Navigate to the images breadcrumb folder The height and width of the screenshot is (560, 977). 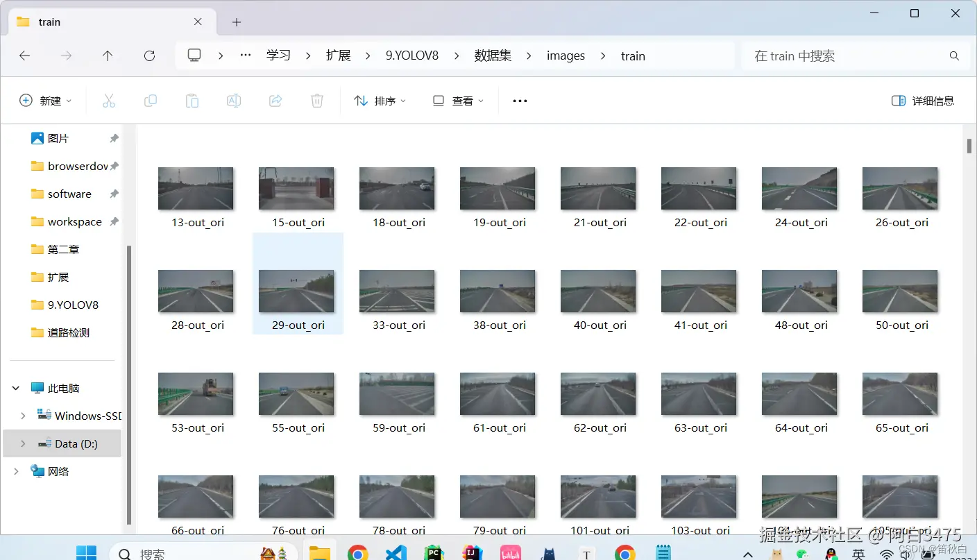tap(566, 56)
